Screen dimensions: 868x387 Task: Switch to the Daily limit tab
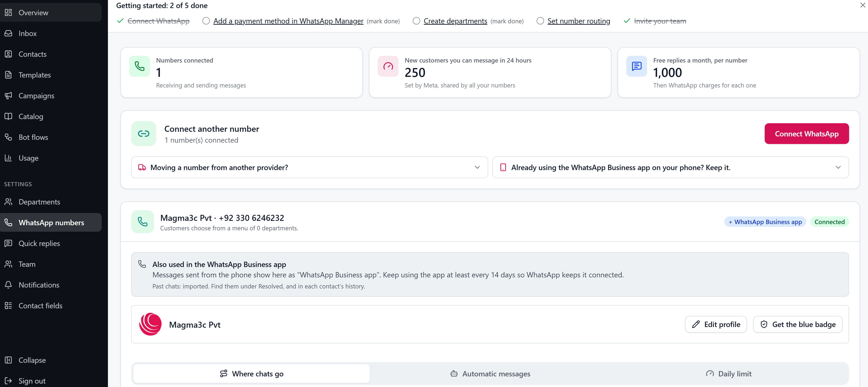[x=728, y=374]
